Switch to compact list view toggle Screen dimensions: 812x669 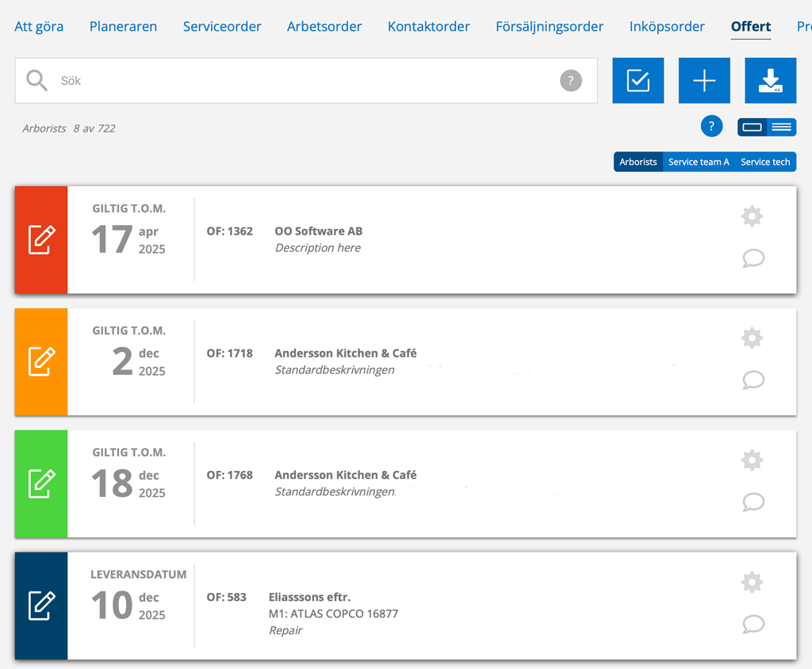pos(781,128)
